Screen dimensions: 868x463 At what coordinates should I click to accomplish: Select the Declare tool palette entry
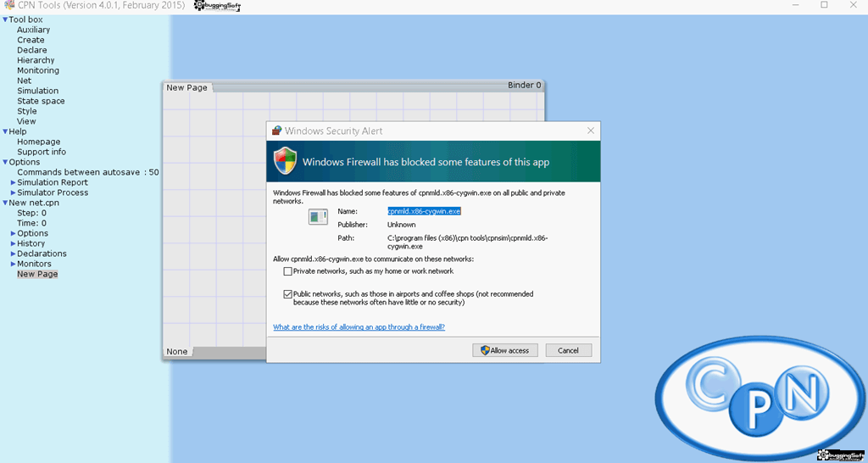coord(31,50)
